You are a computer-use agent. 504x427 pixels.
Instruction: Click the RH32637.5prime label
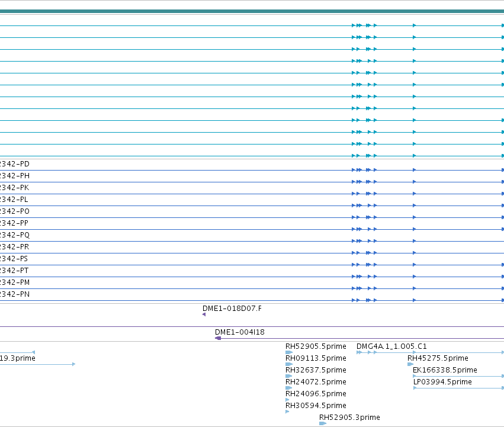tap(316, 370)
